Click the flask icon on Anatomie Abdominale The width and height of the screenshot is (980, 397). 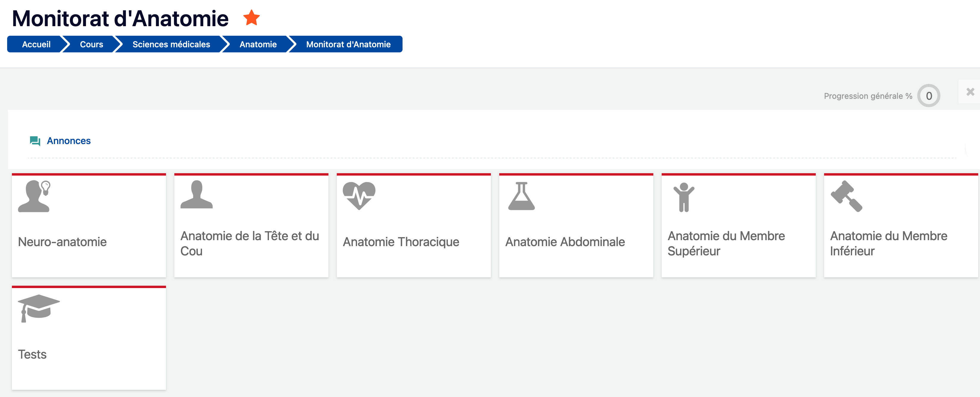[521, 196]
